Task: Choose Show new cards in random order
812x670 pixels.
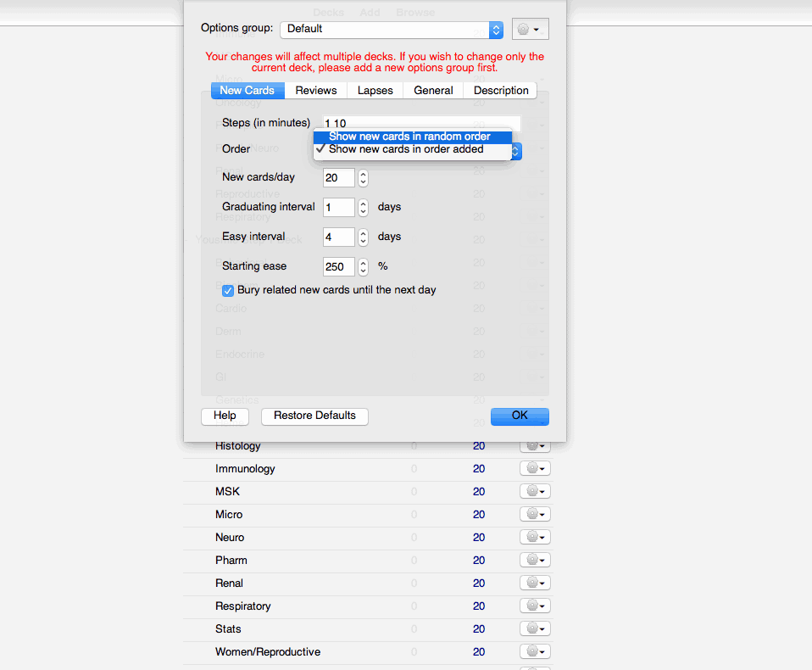Action: [413, 137]
